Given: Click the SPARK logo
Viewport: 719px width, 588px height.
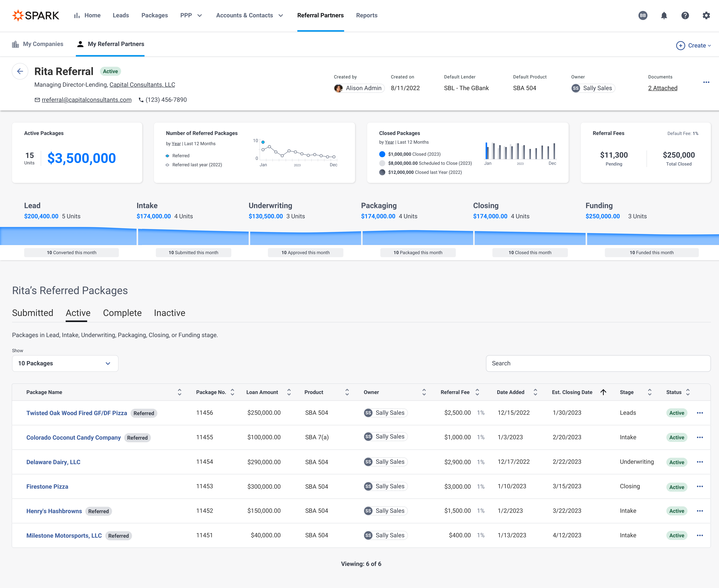Looking at the screenshot, I should [36, 15].
